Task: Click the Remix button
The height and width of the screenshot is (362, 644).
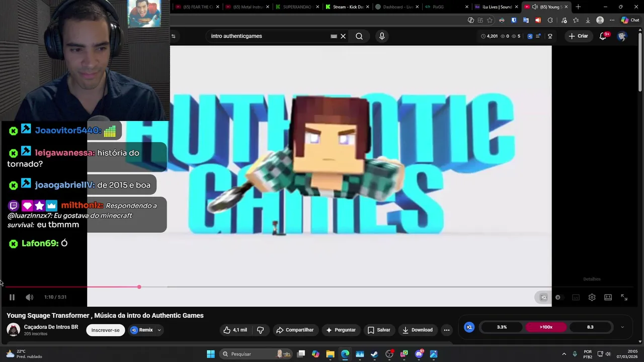Action: 142,330
